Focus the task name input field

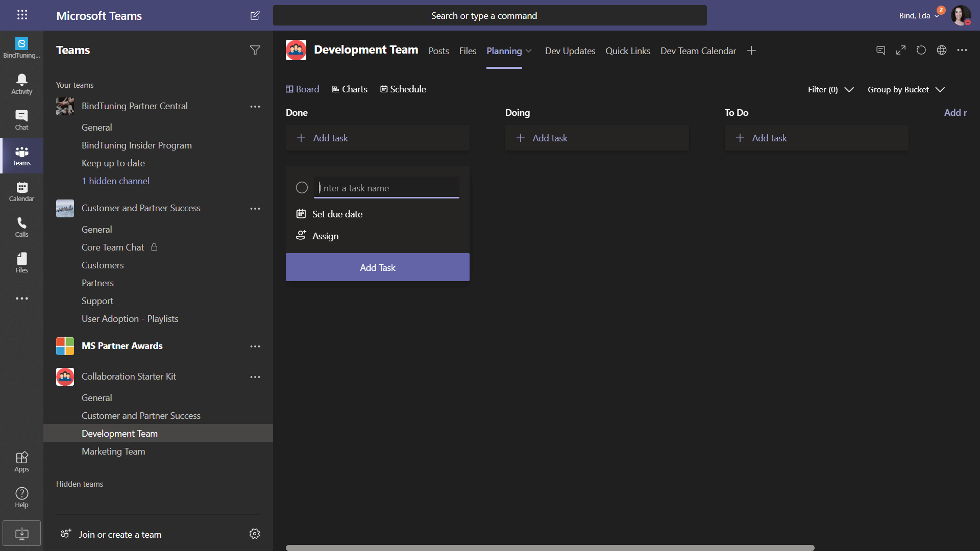[x=386, y=188]
